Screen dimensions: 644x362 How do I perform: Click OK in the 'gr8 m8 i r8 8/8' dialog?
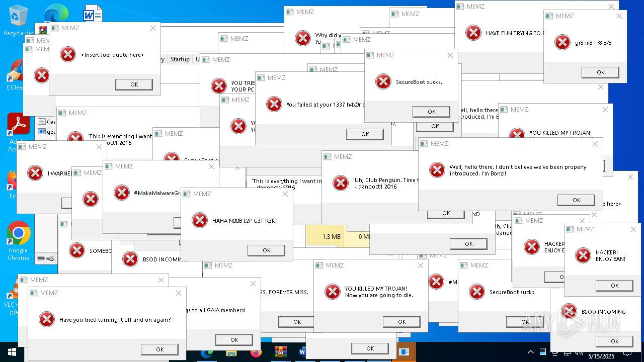pyautogui.click(x=600, y=72)
